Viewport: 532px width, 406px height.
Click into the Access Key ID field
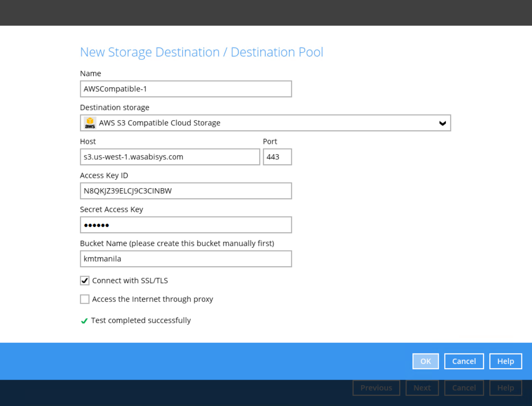(x=186, y=191)
